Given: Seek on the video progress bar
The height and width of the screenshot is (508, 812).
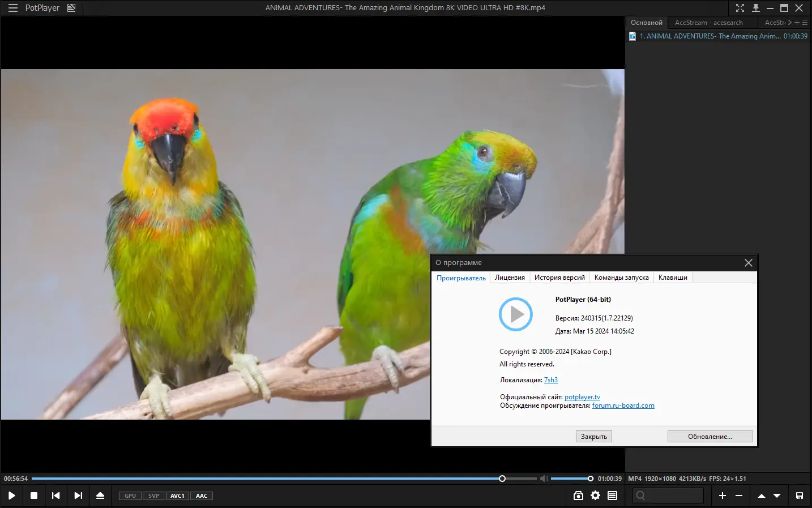Looking at the screenshot, I should coord(284,479).
